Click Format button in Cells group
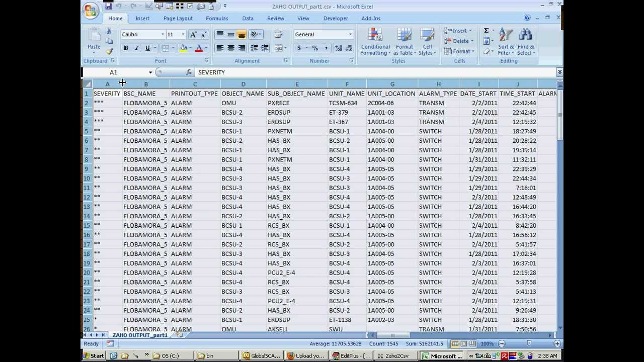 [x=459, y=51]
